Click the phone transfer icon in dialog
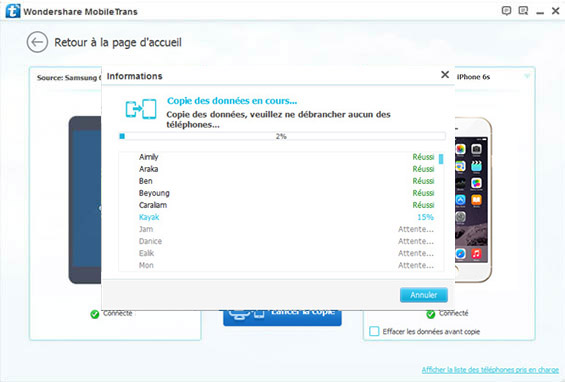The image size is (565, 382). (x=141, y=109)
